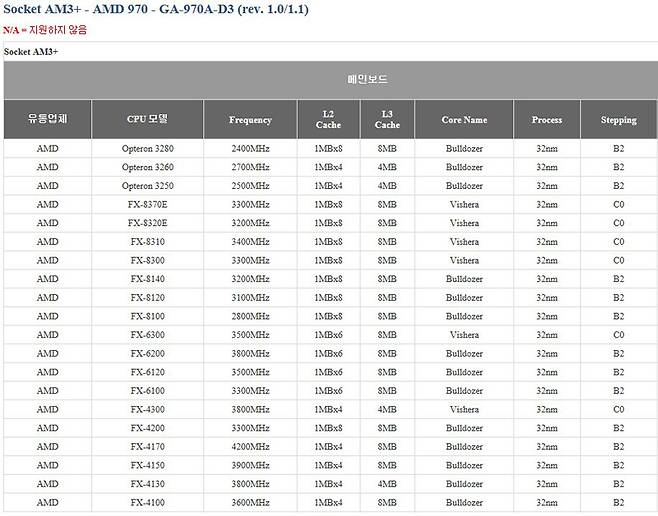Select the FX-8370E model cell
The height and width of the screenshot is (516, 658).
pos(148,204)
